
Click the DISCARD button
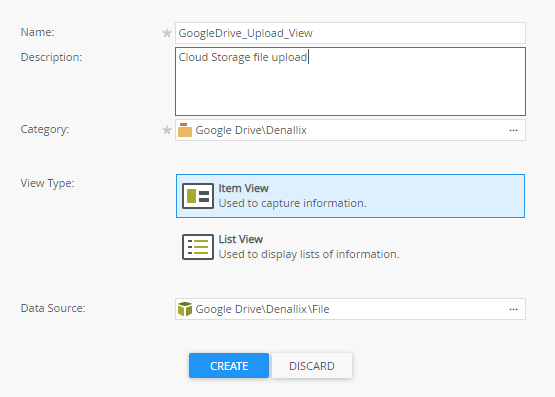pos(312,366)
